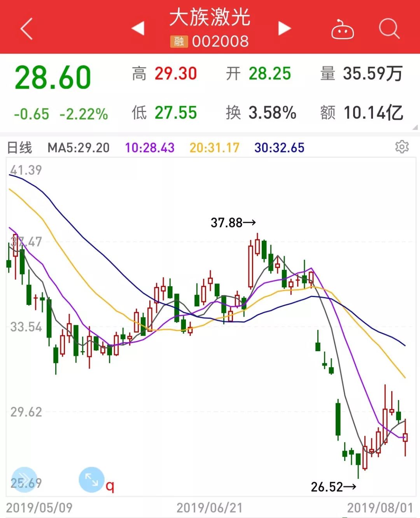Tap stock code 002008
The height and width of the screenshot is (518, 420).
click(x=220, y=41)
